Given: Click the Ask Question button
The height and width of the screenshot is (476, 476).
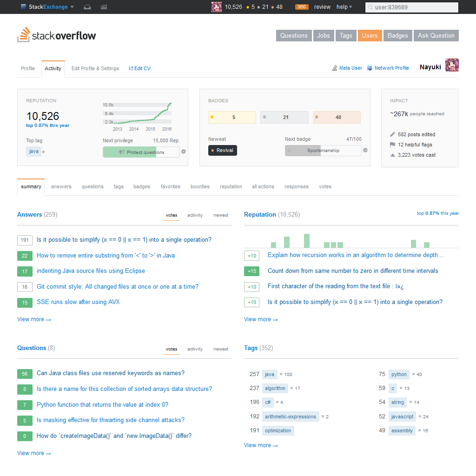Looking at the screenshot, I should (436, 36).
